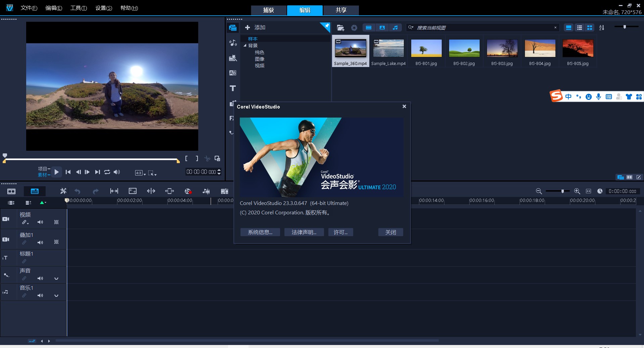Viewport: 644px width, 348px height.
Task: Switch to storyboard view in timeline toolbar
Action: coord(11,191)
